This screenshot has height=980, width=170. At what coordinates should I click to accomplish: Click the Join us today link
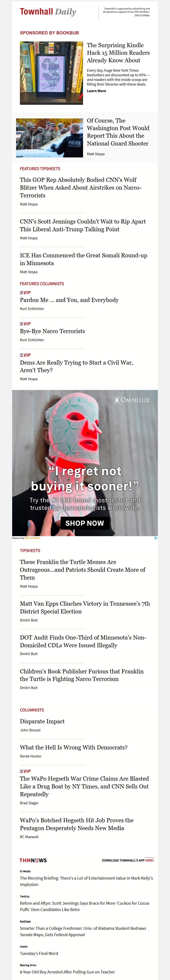pyautogui.click(x=142, y=15)
